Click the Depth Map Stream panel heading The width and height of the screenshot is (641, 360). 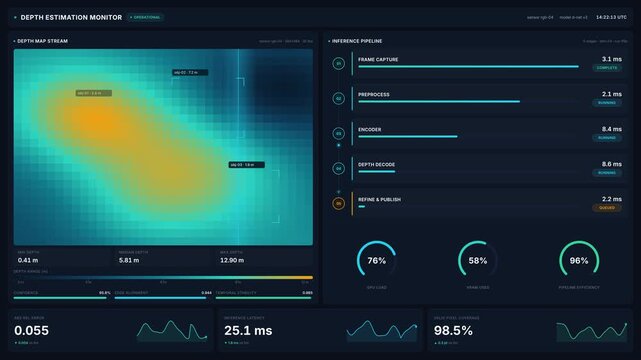coord(43,41)
